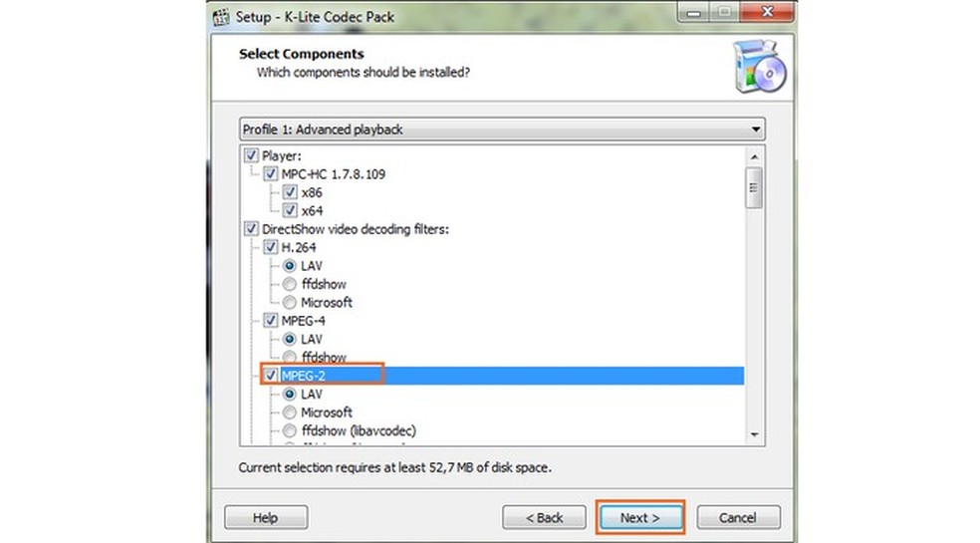
Task: Select LAV radio under MPEG-4
Action: click(290, 339)
